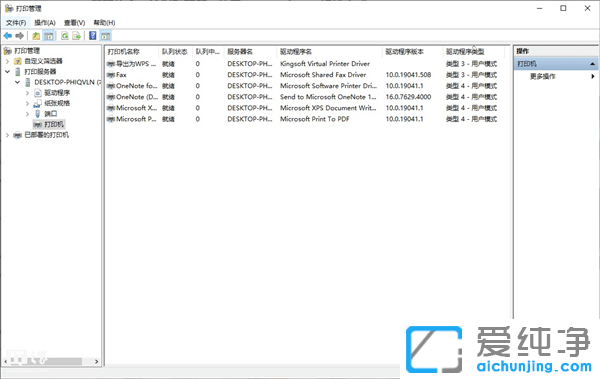This screenshot has height=379, width=600.
Task: Click the 打印管理 title bar app icon
Action: click(9, 8)
